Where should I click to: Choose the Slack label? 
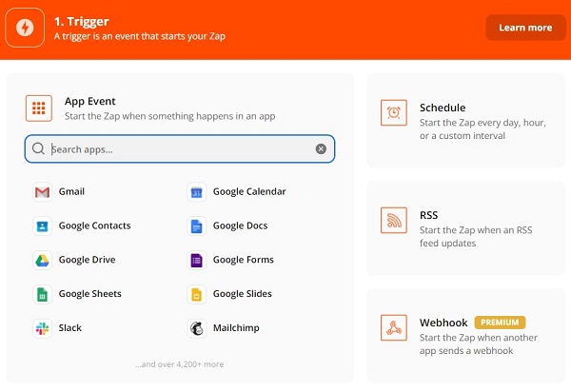click(x=70, y=328)
